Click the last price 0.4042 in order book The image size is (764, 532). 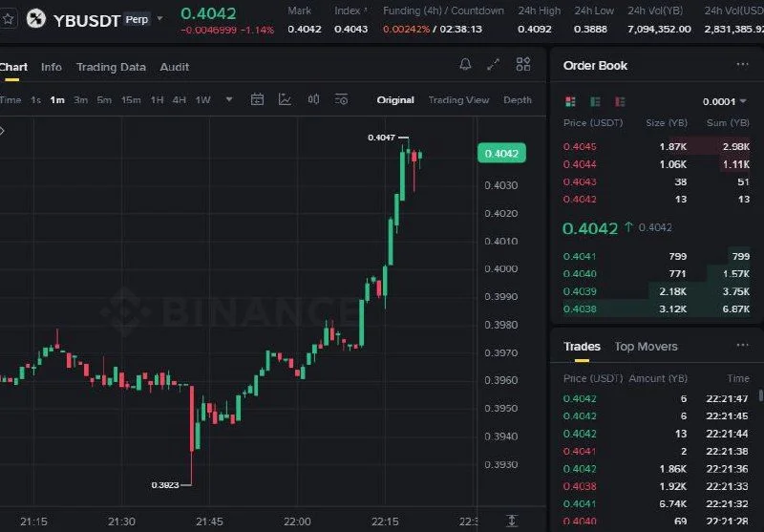pyautogui.click(x=590, y=228)
